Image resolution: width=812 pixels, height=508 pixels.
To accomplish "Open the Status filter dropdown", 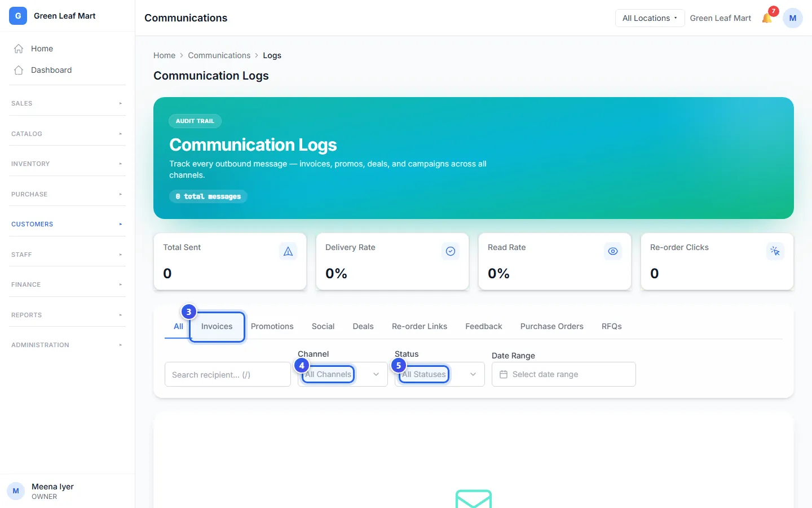I will point(440,374).
